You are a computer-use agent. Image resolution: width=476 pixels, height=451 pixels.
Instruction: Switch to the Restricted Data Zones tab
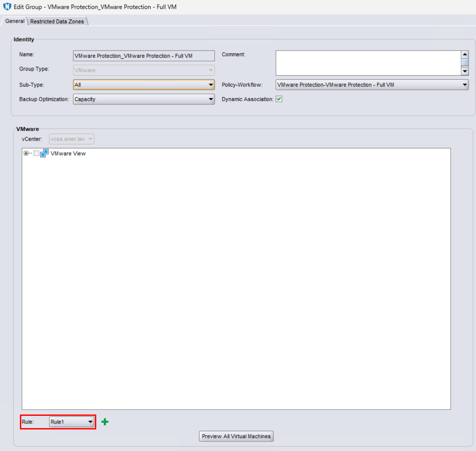click(x=57, y=21)
